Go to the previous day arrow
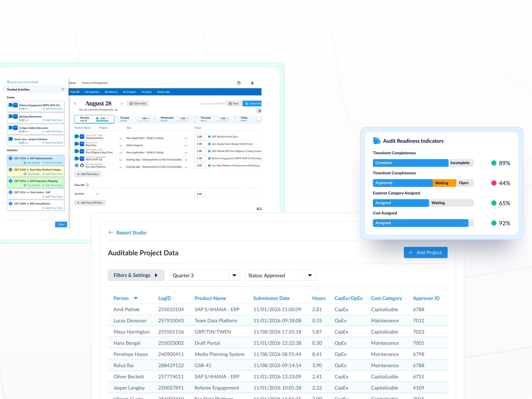The image size is (532, 399). point(75,104)
